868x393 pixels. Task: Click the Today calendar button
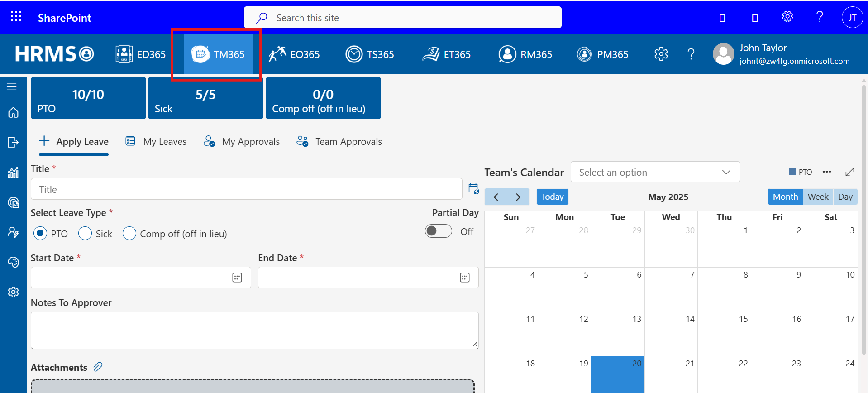pyautogui.click(x=553, y=197)
